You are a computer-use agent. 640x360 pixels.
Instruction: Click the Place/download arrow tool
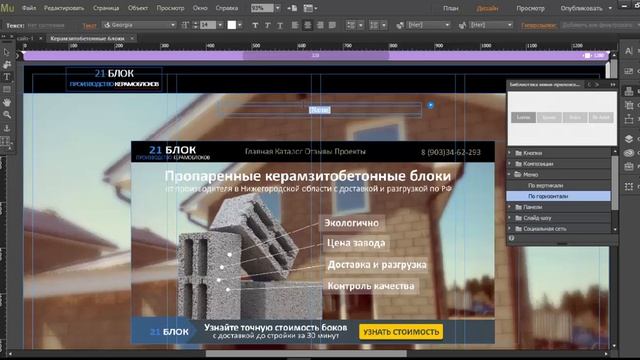pos(7,128)
